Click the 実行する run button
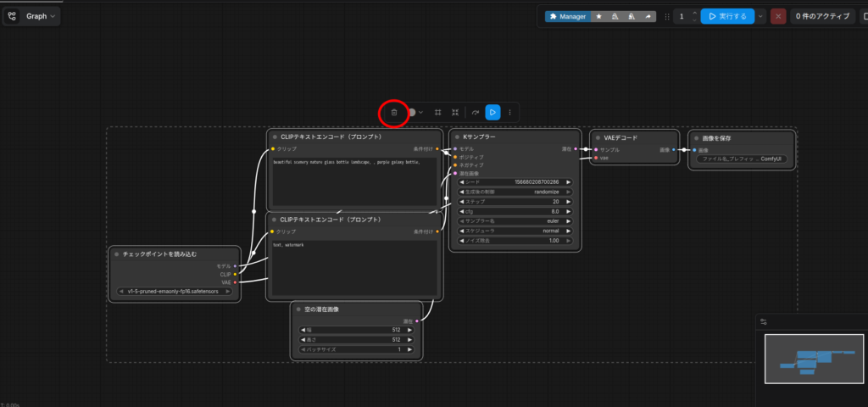 pos(727,16)
